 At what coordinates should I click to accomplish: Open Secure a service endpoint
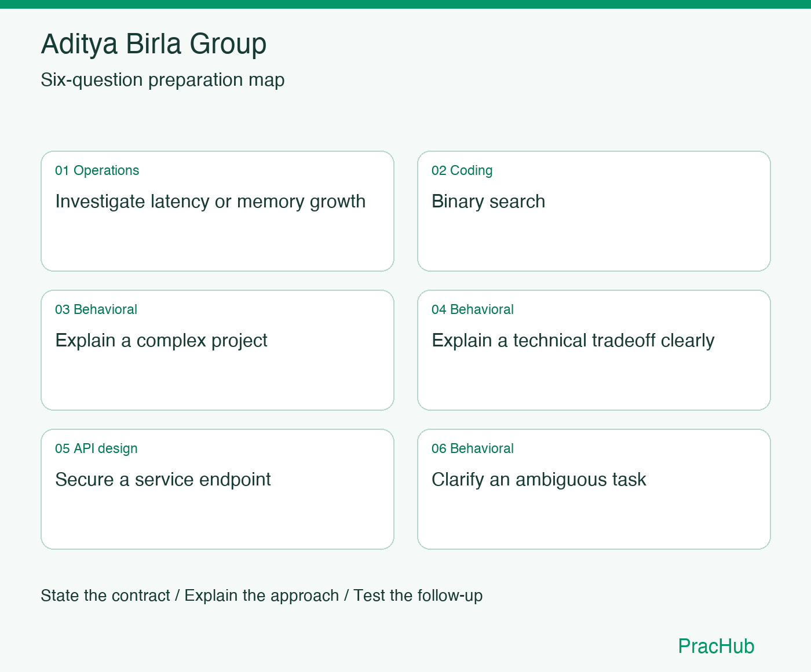click(x=163, y=480)
